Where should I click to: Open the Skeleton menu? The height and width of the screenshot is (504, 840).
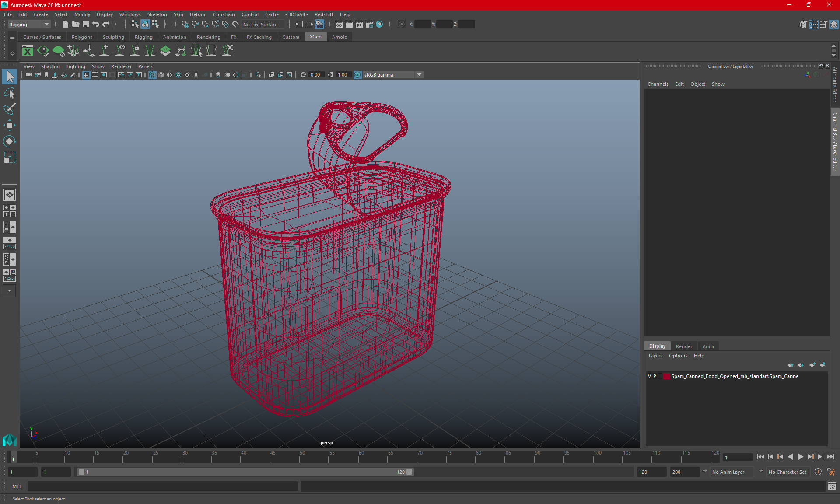tap(157, 14)
